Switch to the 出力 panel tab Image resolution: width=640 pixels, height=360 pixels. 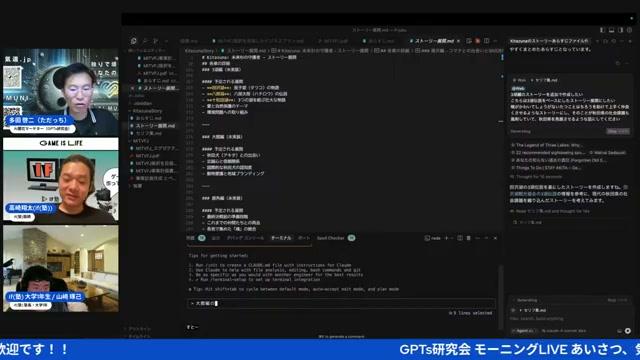(x=216, y=238)
